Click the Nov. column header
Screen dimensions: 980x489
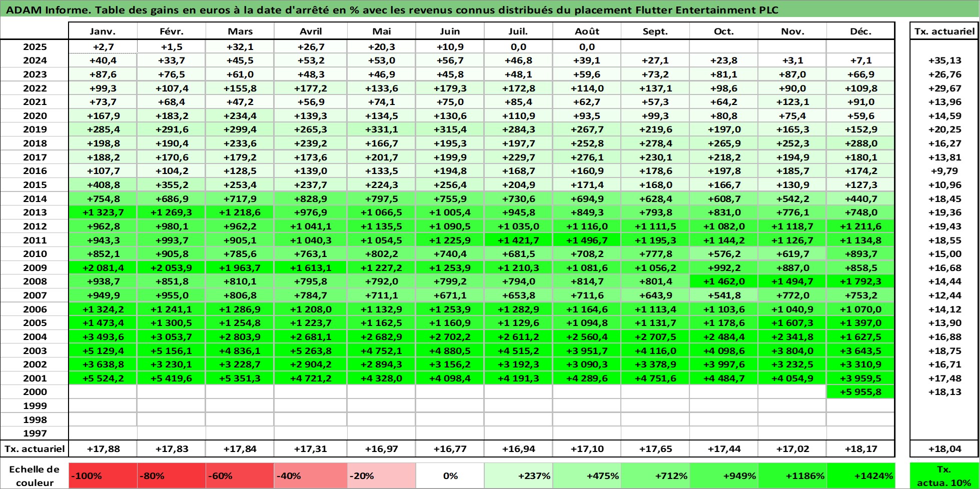792,31
